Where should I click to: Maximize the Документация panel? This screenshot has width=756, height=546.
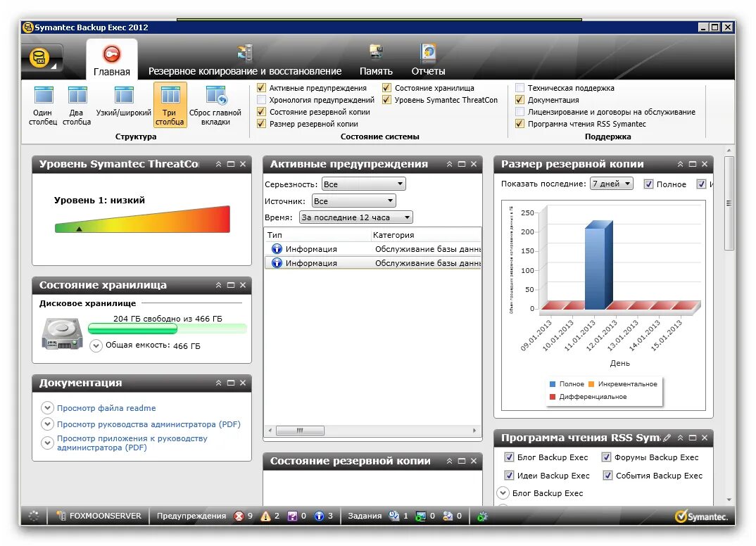coord(231,383)
